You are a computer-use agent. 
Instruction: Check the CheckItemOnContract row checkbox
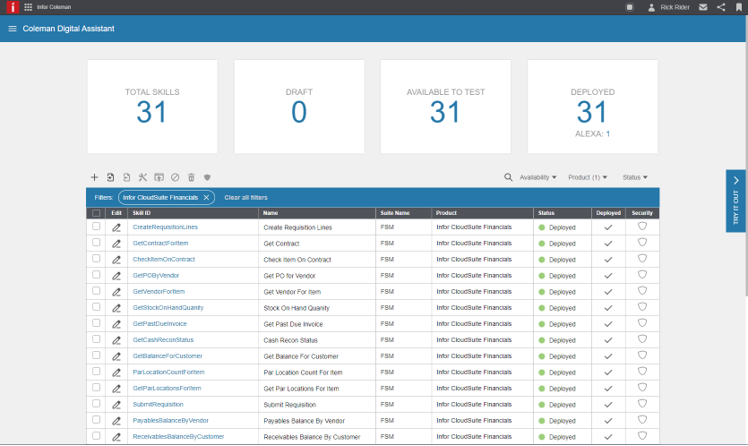tap(96, 259)
